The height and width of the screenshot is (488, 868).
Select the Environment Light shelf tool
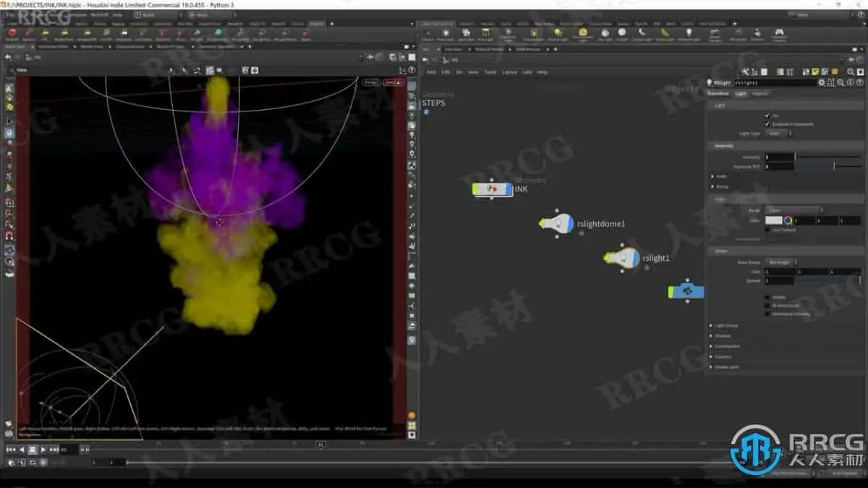[582, 33]
